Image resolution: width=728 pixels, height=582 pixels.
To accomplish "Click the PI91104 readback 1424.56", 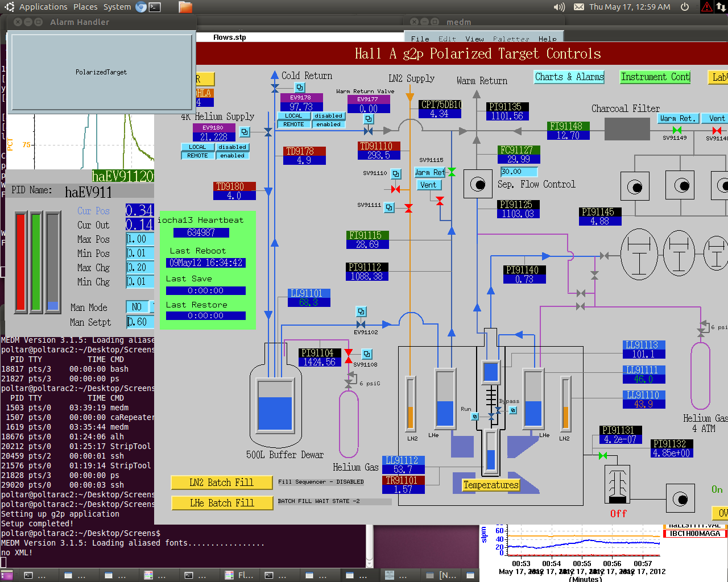I will tap(320, 362).
